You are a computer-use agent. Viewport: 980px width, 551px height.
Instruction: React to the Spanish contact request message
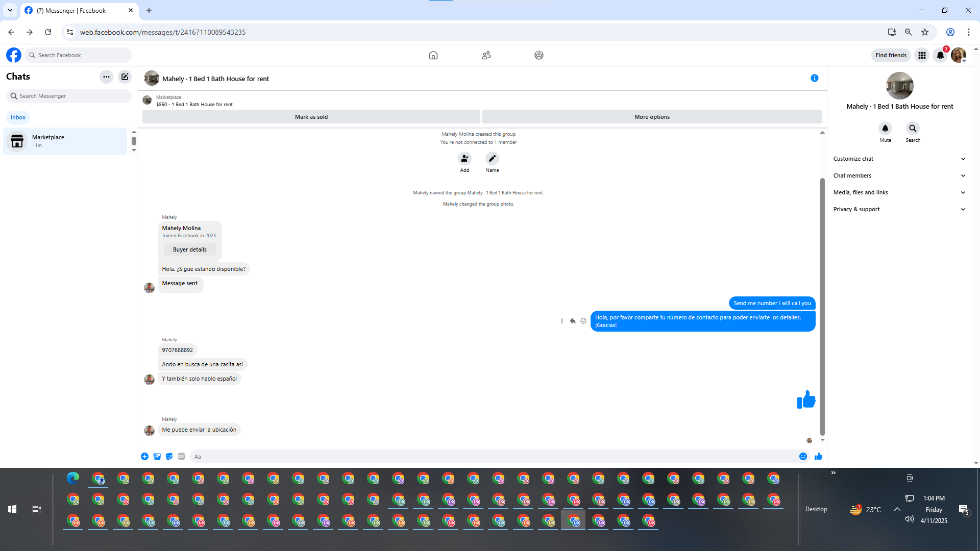[583, 321]
